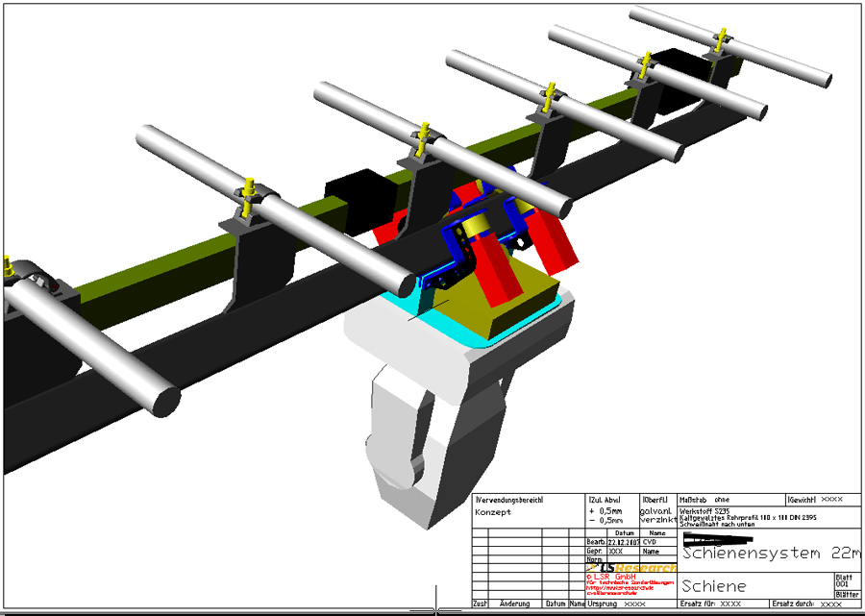Click the 'Ersatz durch' field
Viewport: 865px width, 616px height.
coord(805,604)
